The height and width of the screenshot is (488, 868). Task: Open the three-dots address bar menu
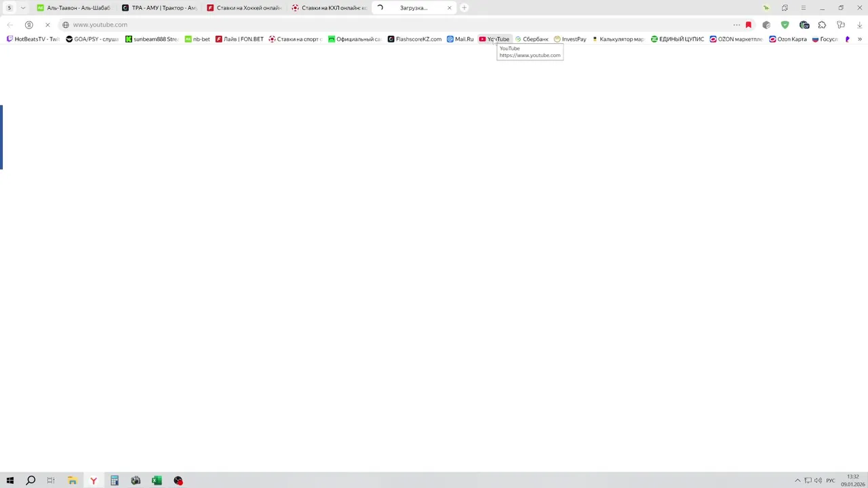(736, 24)
